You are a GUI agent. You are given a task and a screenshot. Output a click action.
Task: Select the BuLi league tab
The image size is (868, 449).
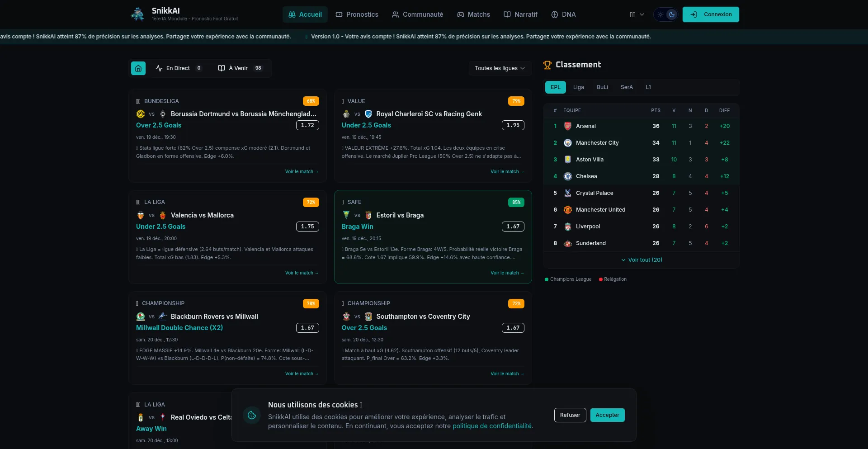tap(602, 87)
